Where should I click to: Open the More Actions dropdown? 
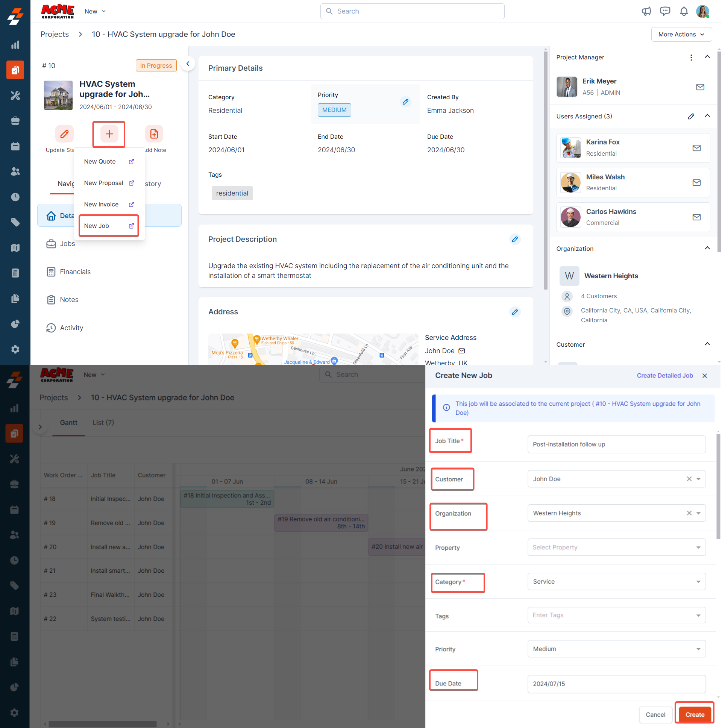(681, 34)
